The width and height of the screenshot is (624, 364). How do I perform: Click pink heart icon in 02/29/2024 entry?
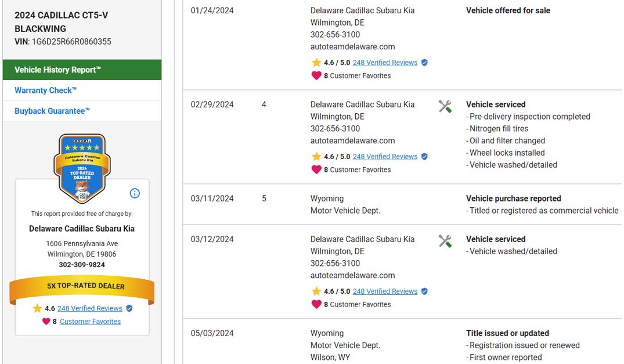point(316,170)
